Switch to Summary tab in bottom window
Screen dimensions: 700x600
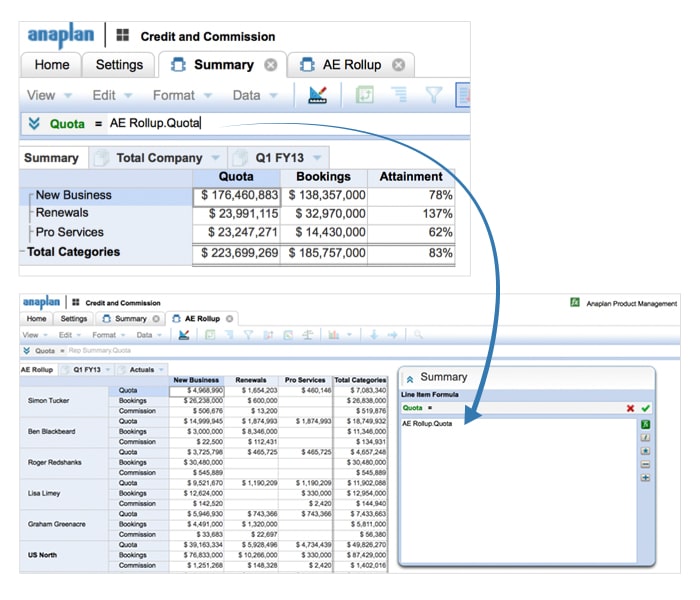click(130, 319)
